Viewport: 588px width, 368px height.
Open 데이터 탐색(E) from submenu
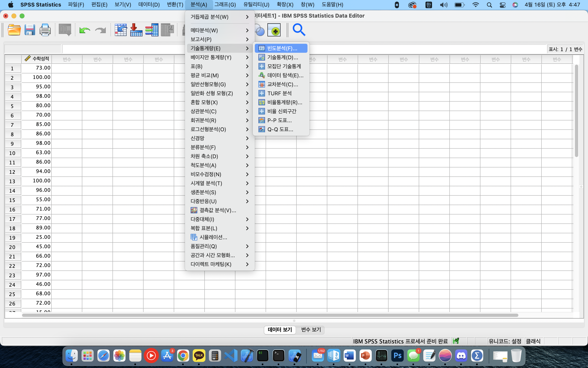click(281, 75)
